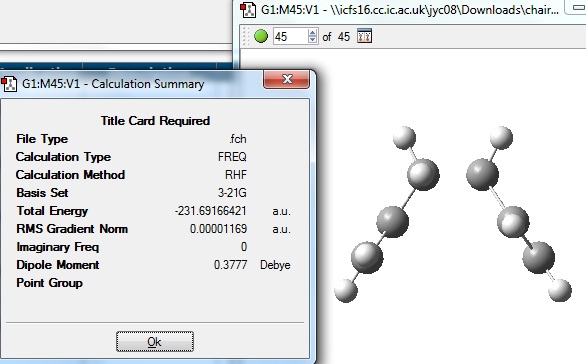
Task: Click the File Type label
Action: tap(42, 139)
